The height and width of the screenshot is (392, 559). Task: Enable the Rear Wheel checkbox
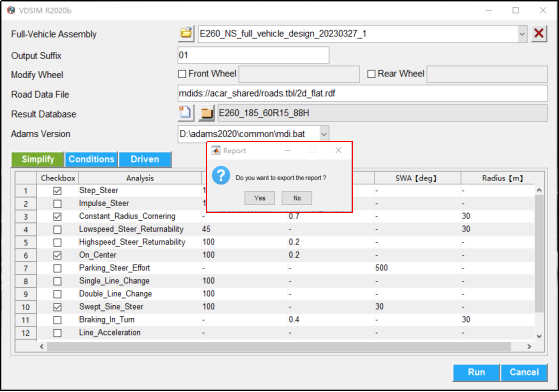tap(371, 74)
